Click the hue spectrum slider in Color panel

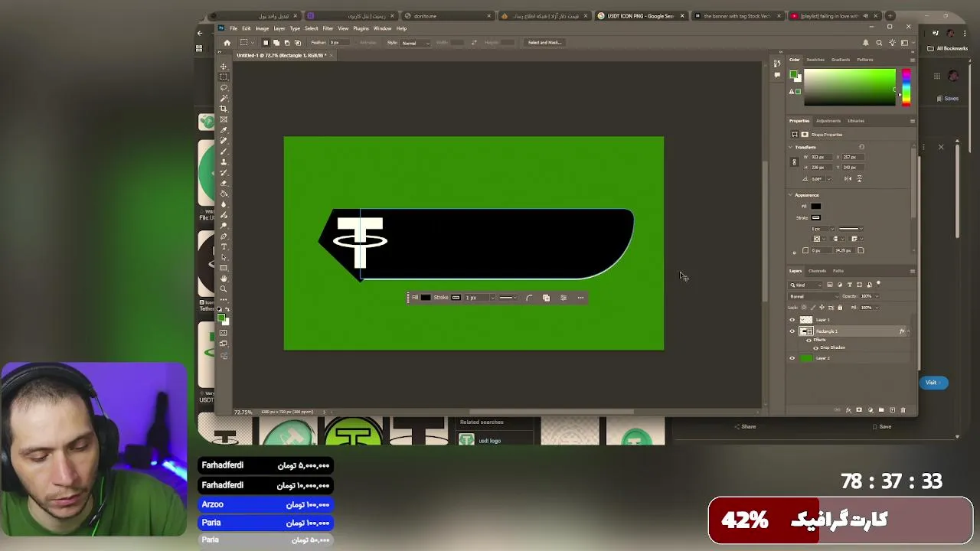[x=906, y=87]
